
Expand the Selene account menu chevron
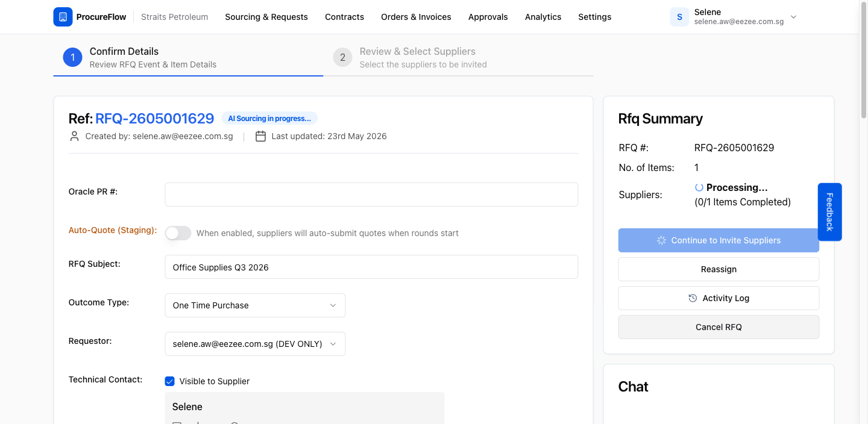[793, 17]
